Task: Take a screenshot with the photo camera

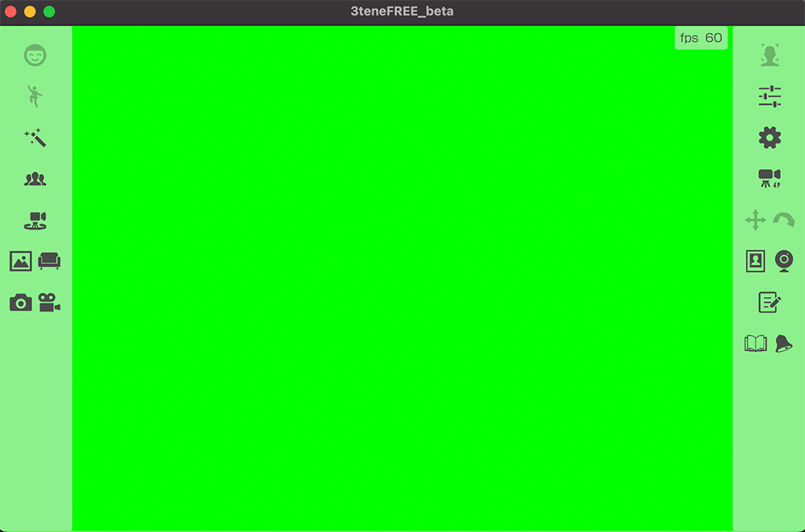Action: pyautogui.click(x=21, y=303)
